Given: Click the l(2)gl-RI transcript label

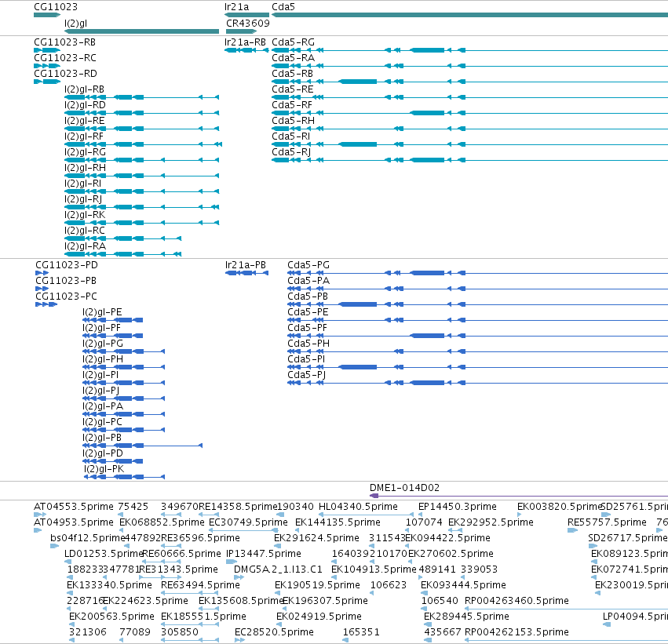Looking at the screenshot, I should pos(82,184).
